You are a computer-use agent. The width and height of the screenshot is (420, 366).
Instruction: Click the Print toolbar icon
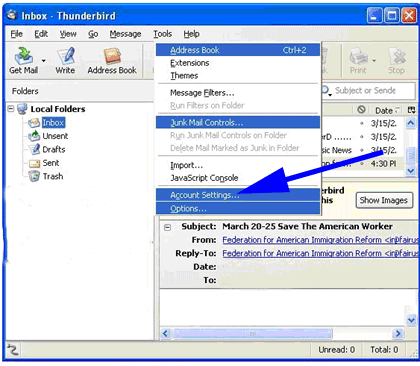click(x=358, y=56)
